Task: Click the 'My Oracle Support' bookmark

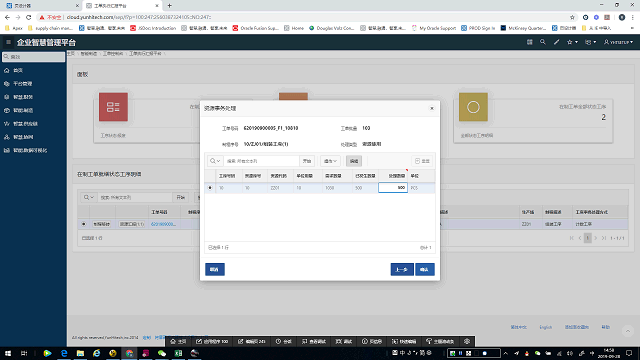Action: pos(433,28)
